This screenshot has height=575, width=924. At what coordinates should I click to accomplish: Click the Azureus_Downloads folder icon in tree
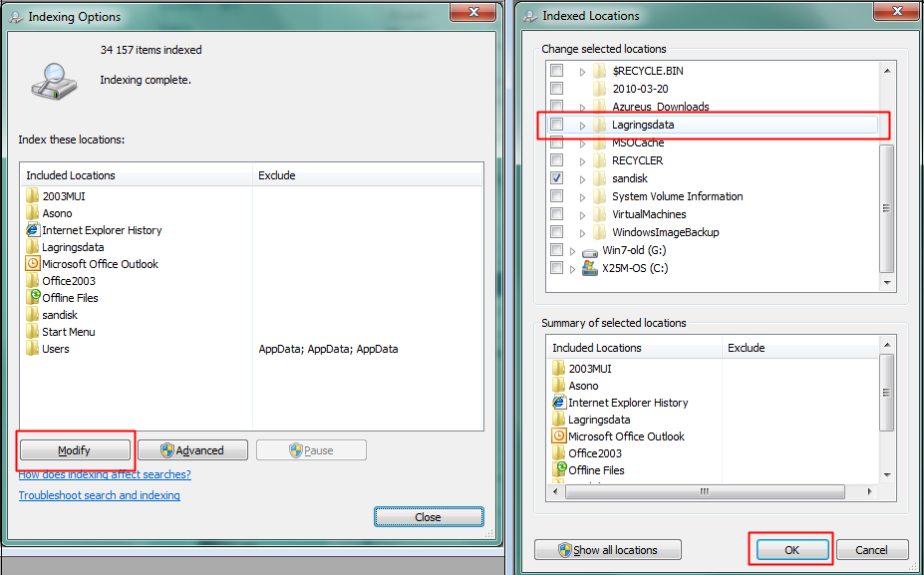click(600, 106)
